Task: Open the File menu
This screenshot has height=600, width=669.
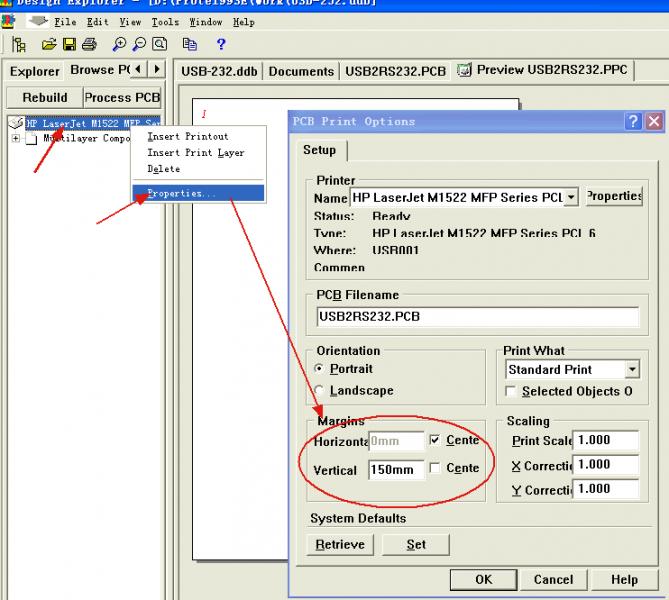Action: pos(65,22)
